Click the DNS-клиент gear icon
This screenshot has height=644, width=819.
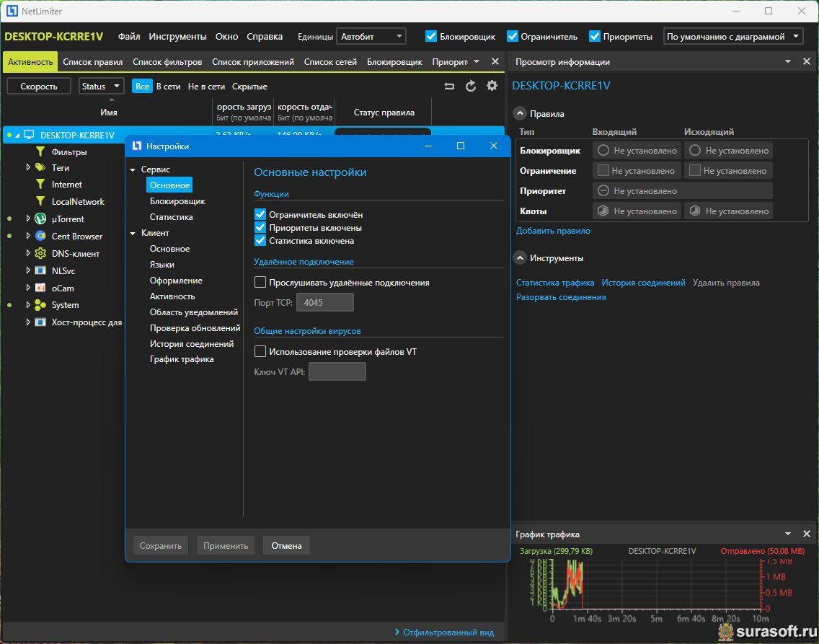(40, 253)
